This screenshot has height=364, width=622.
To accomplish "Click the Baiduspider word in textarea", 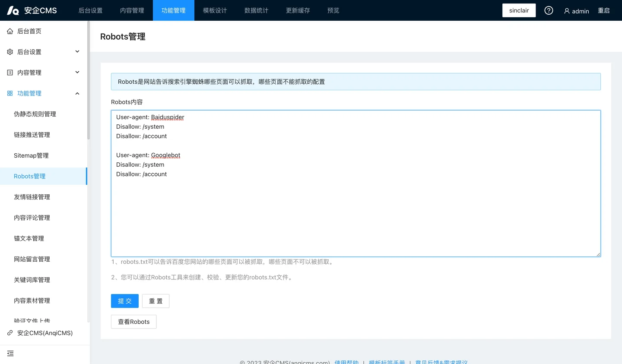I will tap(168, 117).
